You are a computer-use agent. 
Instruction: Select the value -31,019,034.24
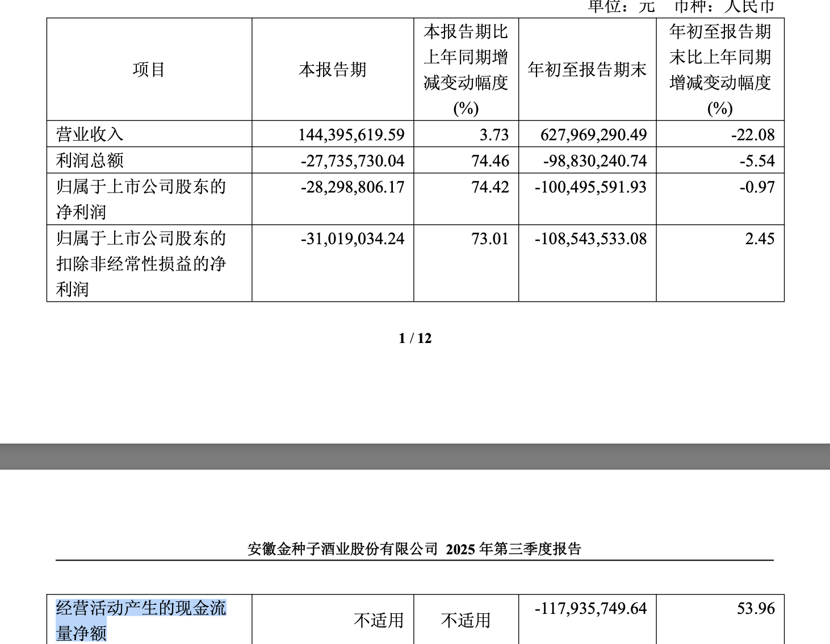pos(353,239)
